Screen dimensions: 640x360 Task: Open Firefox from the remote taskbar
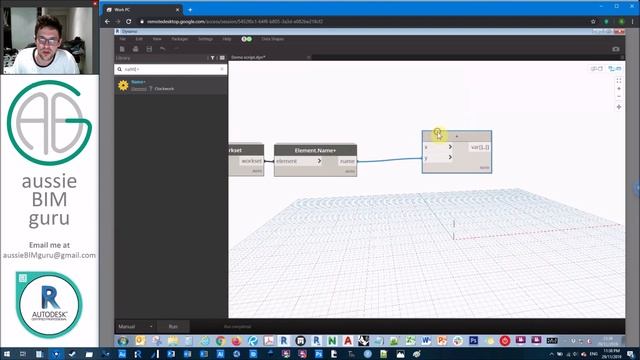click(x=236, y=340)
